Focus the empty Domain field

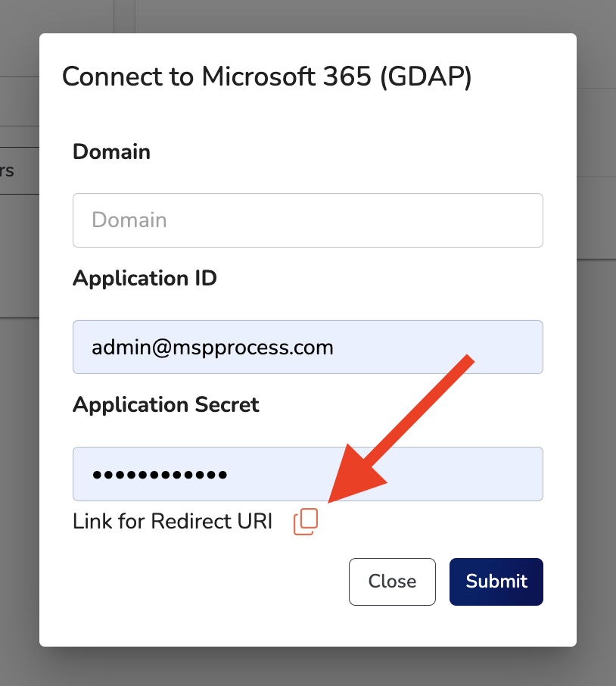pos(307,220)
